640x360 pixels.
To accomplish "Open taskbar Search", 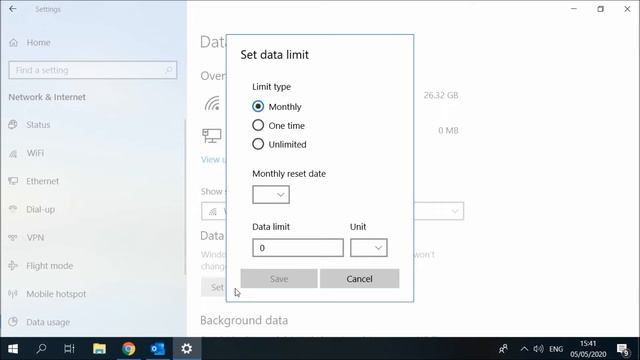I will pyautogui.click(x=41, y=349).
